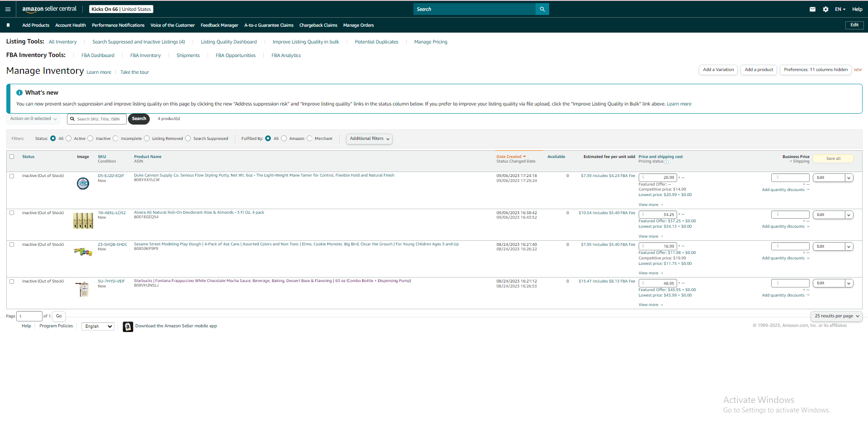Viewport: 868px width, 426px height.
Task: Open the 25 results per page dropdown
Action: 836,316
